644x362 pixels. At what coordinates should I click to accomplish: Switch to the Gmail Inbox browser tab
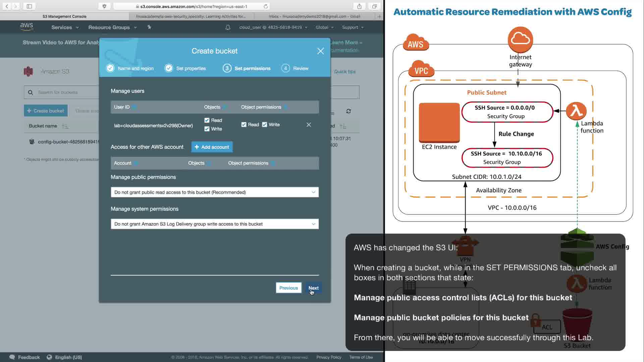click(x=314, y=16)
